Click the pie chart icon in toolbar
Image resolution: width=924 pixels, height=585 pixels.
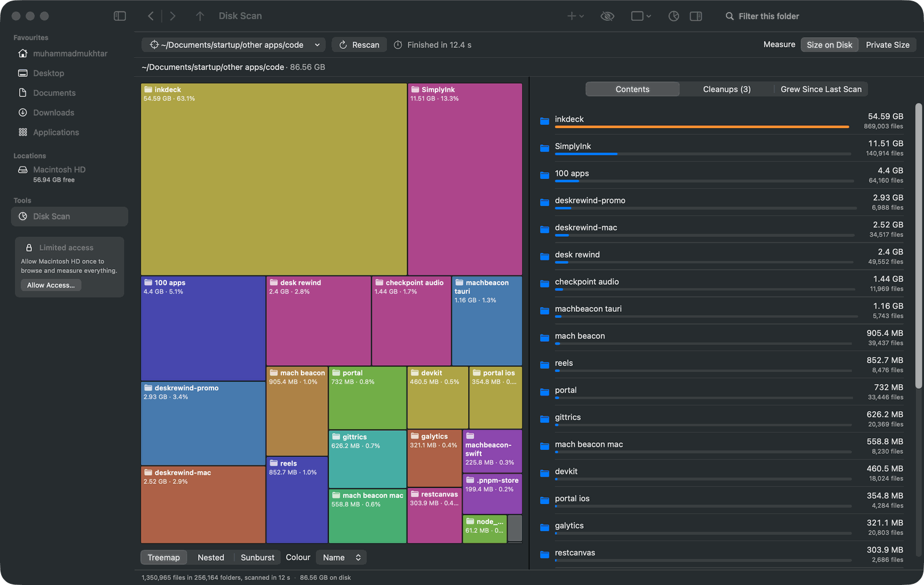673,16
